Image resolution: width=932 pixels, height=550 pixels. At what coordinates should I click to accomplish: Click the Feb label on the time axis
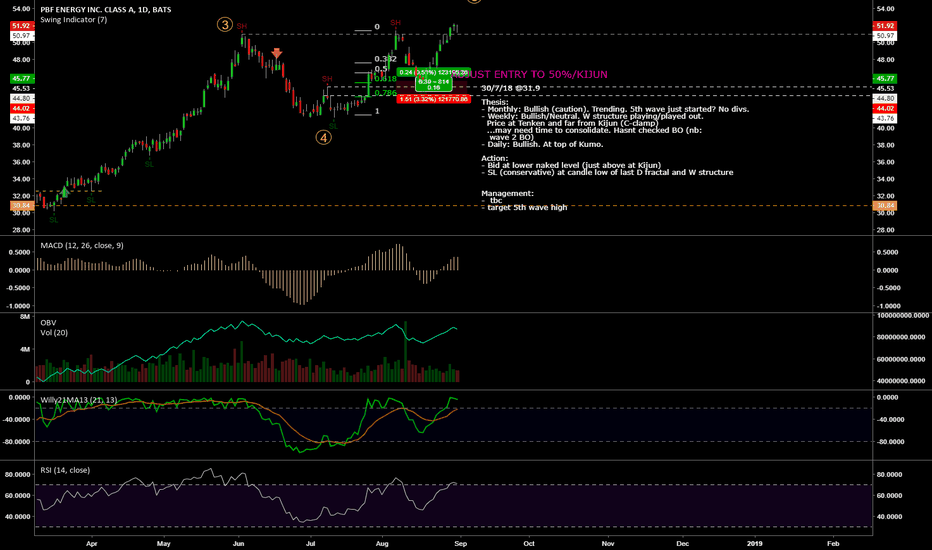click(x=833, y=543)
